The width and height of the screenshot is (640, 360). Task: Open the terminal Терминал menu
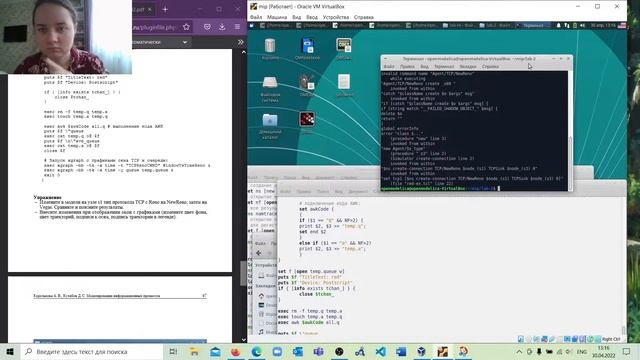pyautogui.click(x=444, y=66)
